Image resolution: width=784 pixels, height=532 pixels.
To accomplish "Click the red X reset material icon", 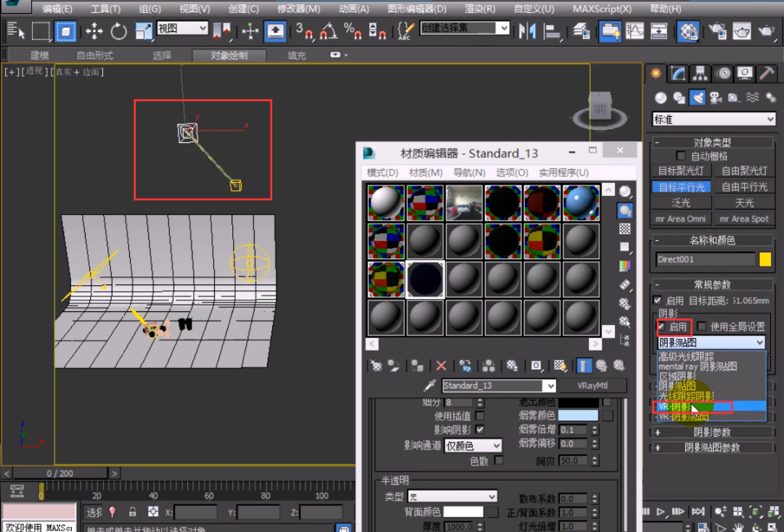I will pyautogui.click(x=441, y=366).
